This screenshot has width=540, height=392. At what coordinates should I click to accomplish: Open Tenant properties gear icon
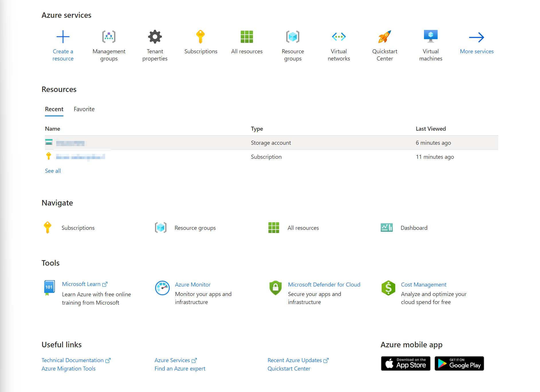pyautogui.click(x=155, y=37)
